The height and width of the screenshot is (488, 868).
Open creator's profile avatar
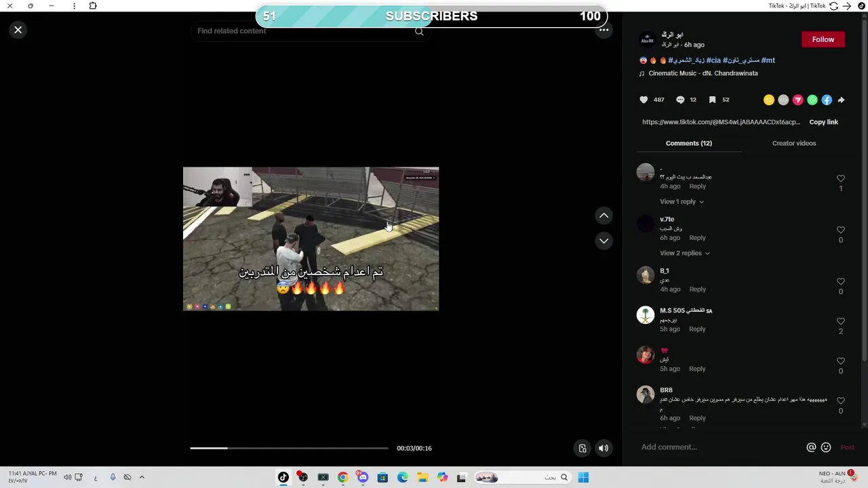click(648, 39)
